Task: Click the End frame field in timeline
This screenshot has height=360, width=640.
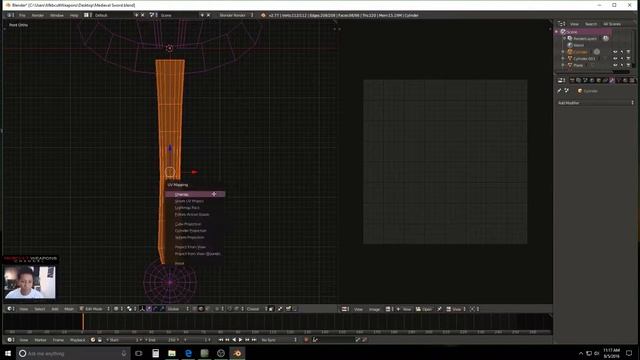Action: coord(162,340)
